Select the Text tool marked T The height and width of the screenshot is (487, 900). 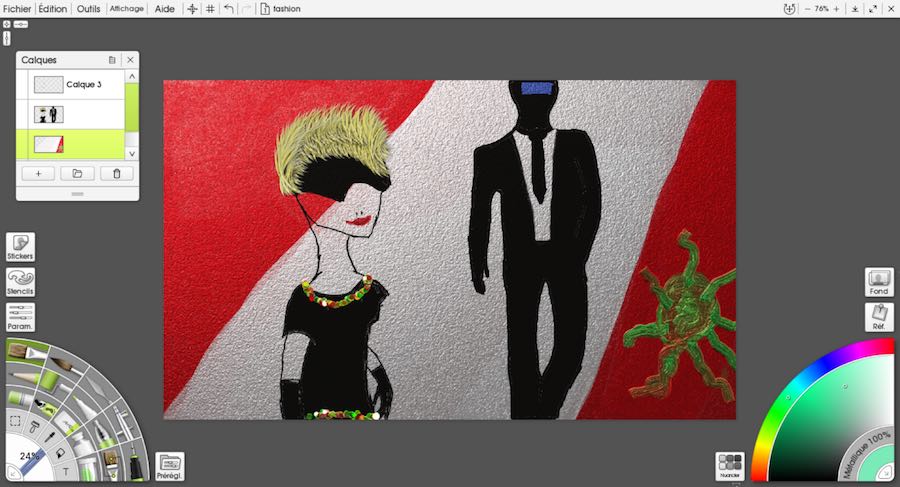click(x=65, y=471)
